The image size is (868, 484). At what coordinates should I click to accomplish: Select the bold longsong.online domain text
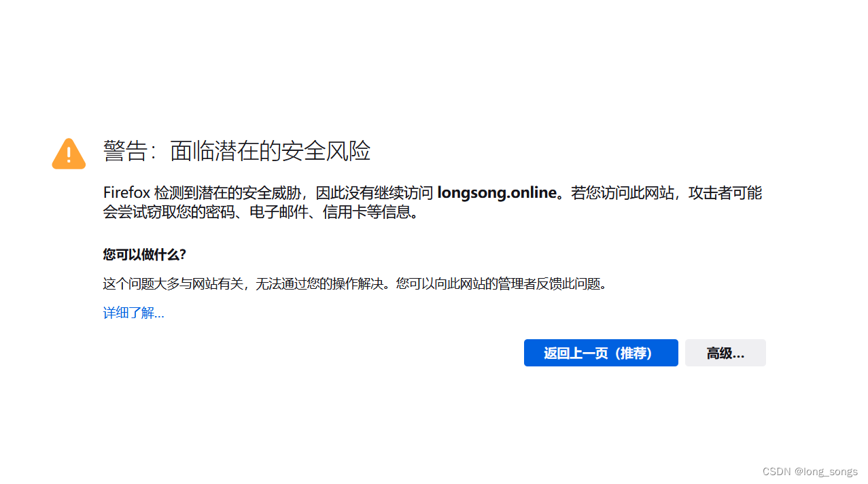tap(497, 192)
